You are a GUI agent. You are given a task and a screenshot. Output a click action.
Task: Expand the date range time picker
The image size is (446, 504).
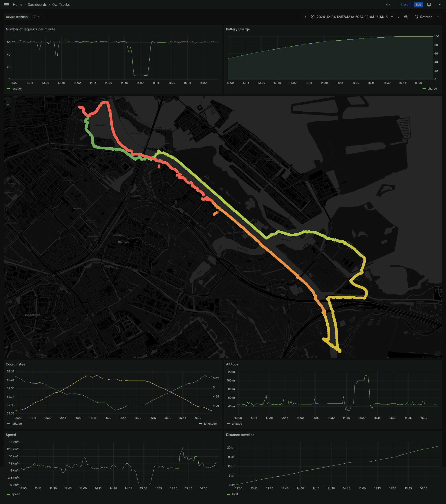392,17
